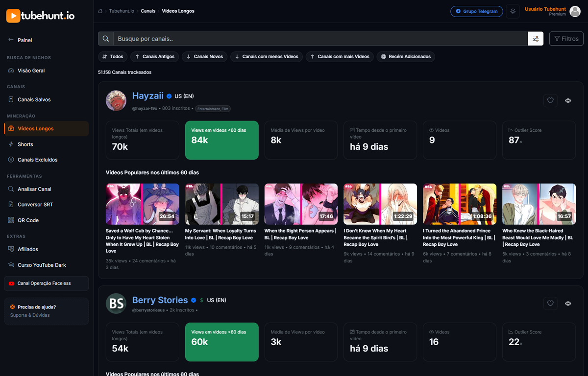
Task: Click Berry Stories 60k views card
Action: [221, 342]
